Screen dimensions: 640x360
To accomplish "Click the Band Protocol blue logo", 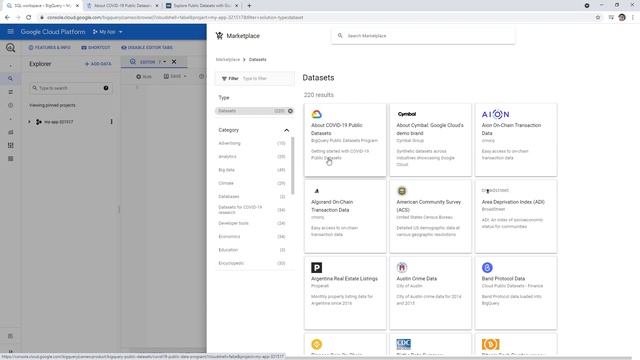I will tap(487, 267).
